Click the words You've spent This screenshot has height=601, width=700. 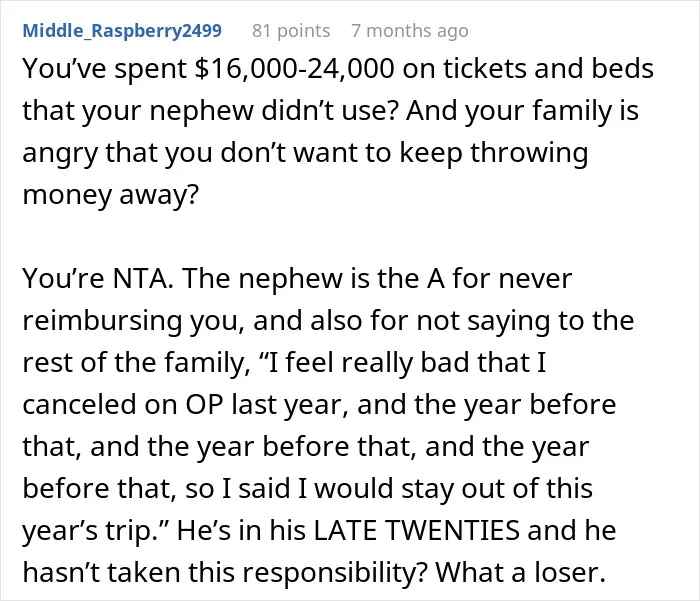(x=104, y=70)
